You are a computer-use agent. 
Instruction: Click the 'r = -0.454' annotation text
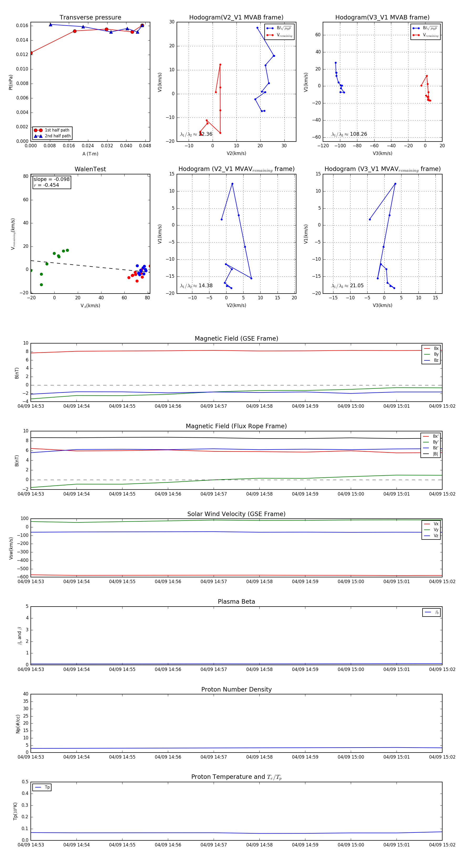click(x=47, y=185)
